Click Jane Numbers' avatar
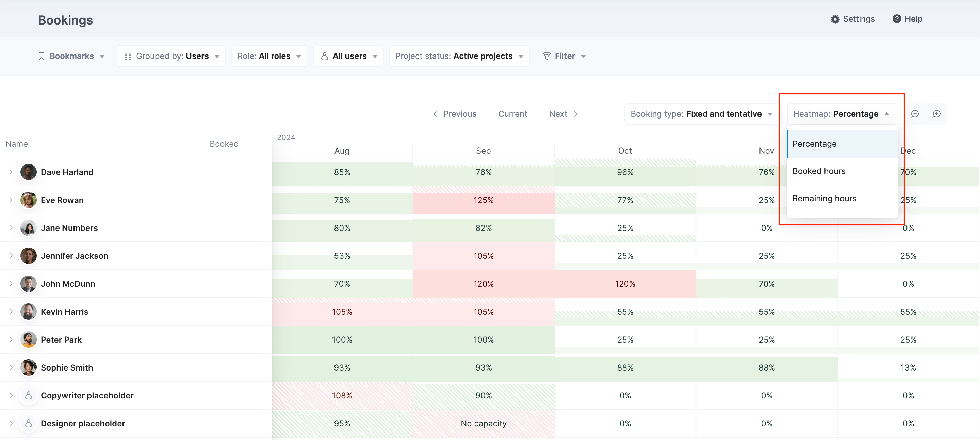Image resolution: width=980 pixels, height=440 pixels. click(29, 228)
